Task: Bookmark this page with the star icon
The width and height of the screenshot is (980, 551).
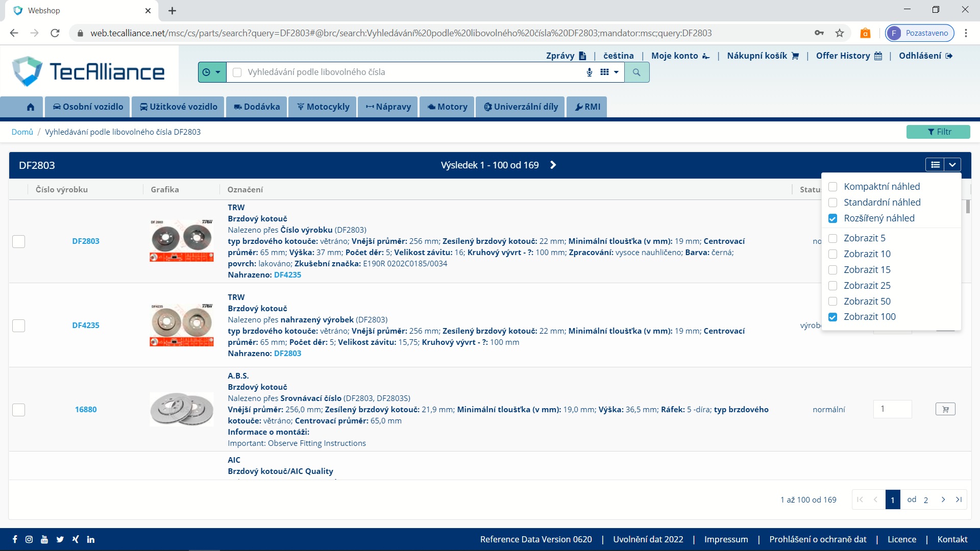Action: [x=840, y=33]
